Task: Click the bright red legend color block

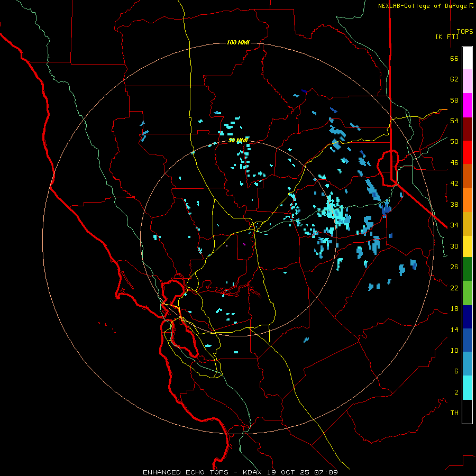Action: (x=467, y=152)
